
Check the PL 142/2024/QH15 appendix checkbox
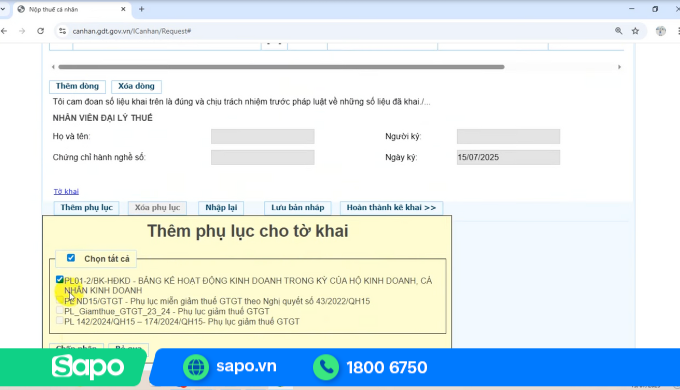(60, 321)
